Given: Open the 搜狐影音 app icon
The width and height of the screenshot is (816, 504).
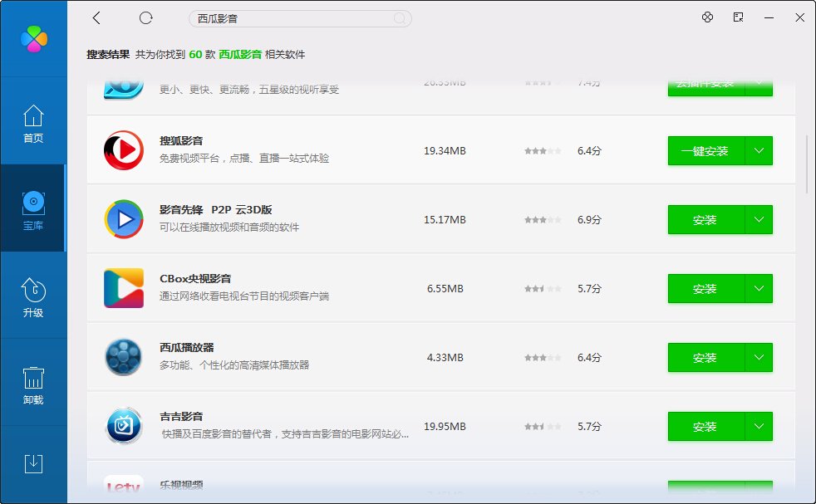Looking at the screenshot, I should (123, 150).
